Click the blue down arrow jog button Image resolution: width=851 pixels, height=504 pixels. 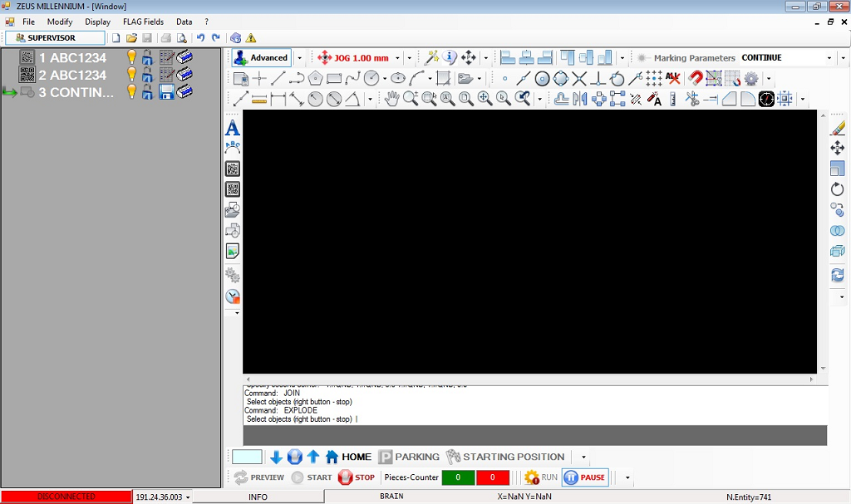tap(276, 457)
